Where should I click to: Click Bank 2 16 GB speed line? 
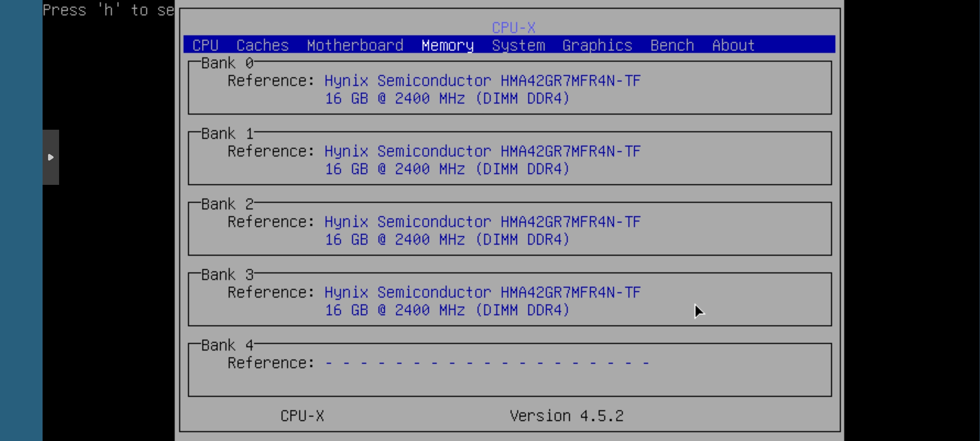point(447,240)
